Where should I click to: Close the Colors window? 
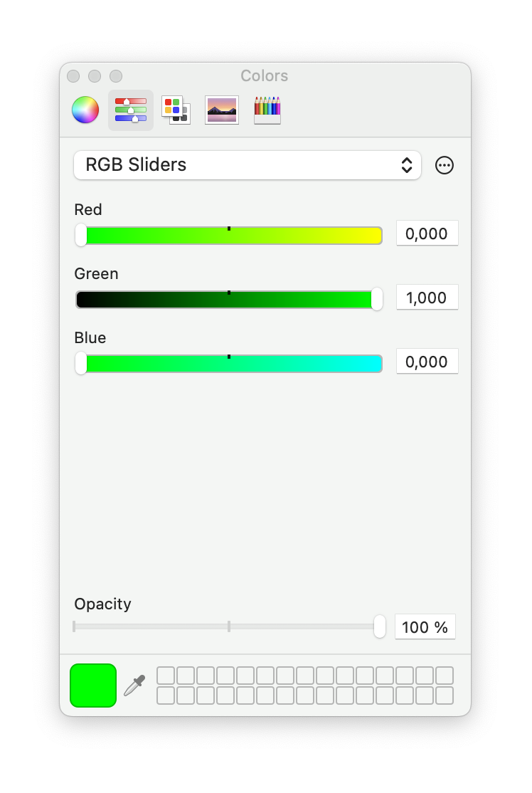coord(73,76)
